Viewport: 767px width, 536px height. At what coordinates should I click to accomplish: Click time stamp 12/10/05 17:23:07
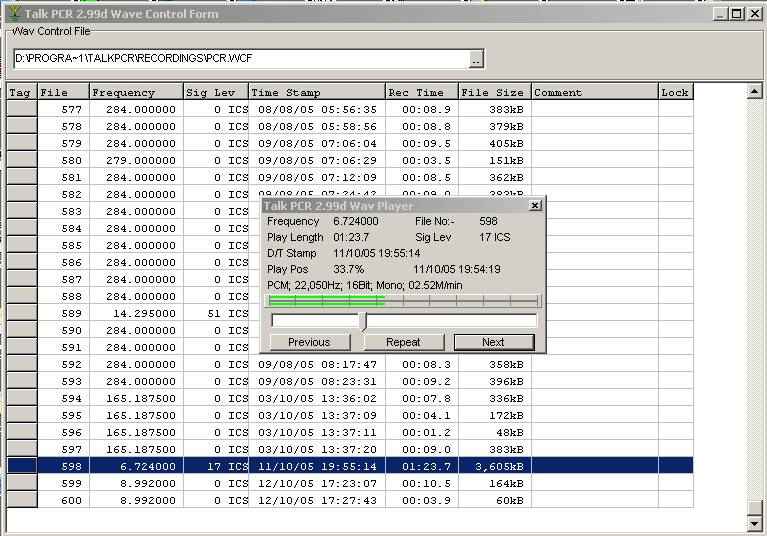pyautogui.click(x=317, y=483)
